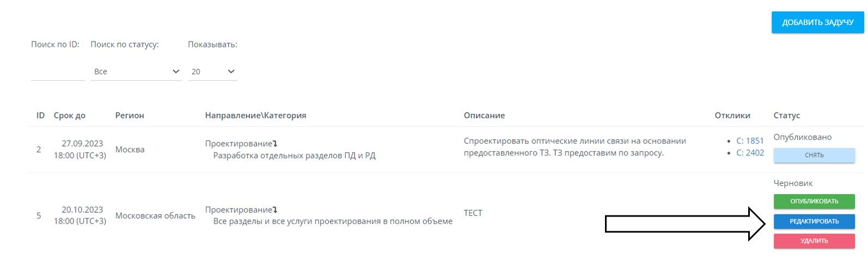The image size is (868, 270).
Task: Open the status filter dropdown showing "Все"
Action: coord(136,71)
